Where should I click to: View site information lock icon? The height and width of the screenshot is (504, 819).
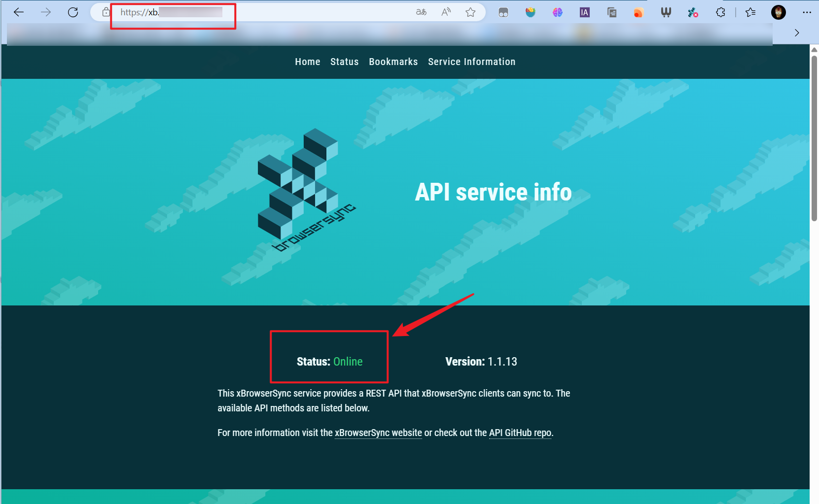(106, 12)
